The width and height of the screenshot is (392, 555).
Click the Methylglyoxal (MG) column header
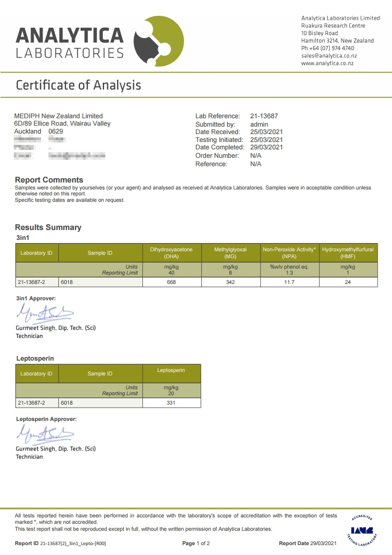coord(230,253)
